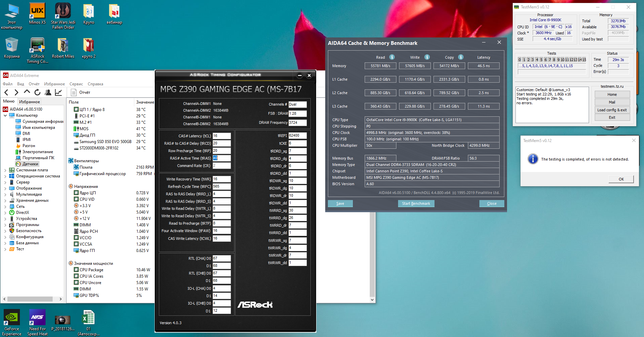Expand the Системная плата tree node

click(5, 170)
